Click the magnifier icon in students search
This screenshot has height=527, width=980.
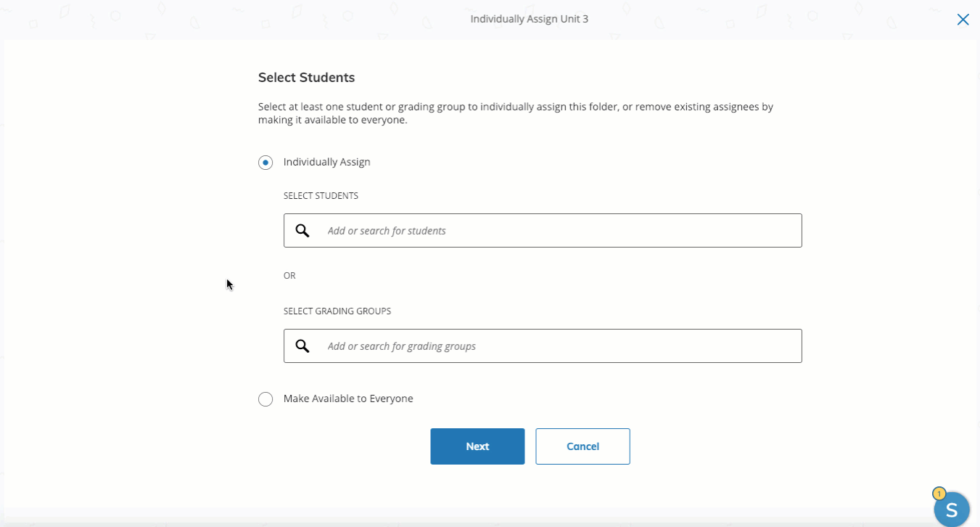tap(302, 231)
